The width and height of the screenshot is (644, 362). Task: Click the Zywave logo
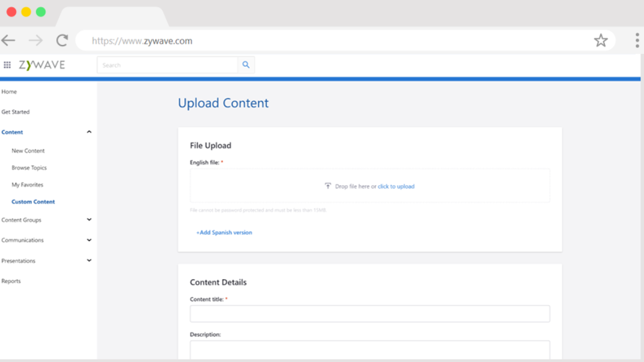pyautogui.click(x=41, y=64)
